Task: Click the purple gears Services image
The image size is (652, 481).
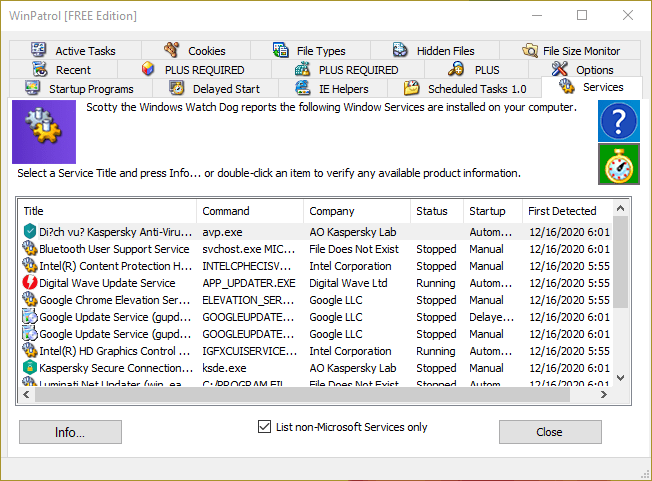Action: pyautogui.click(x=44, y=132)
